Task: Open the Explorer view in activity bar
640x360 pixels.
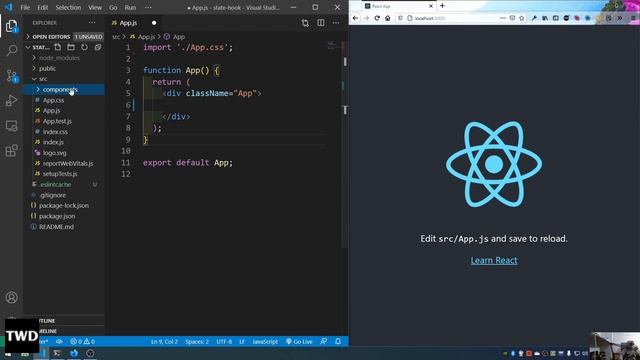Action: click(11, 26)
